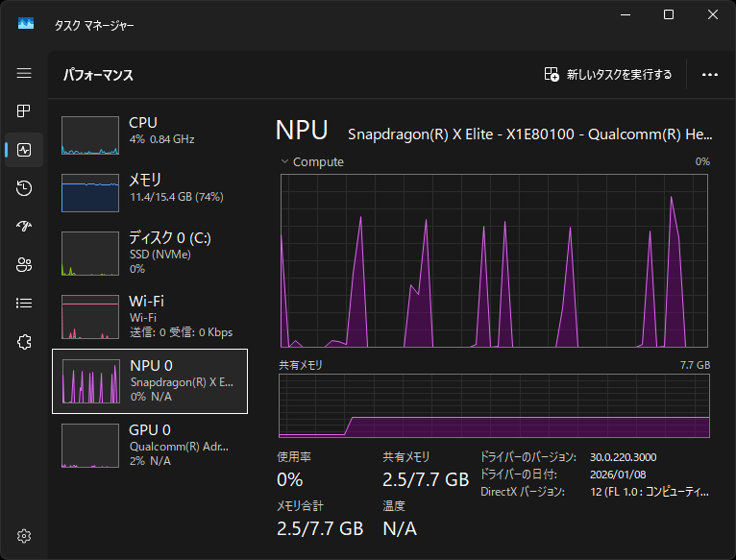Click the 0% value above Compute graph
This screenshot has width=736, height=560.
tap(702, 161)
